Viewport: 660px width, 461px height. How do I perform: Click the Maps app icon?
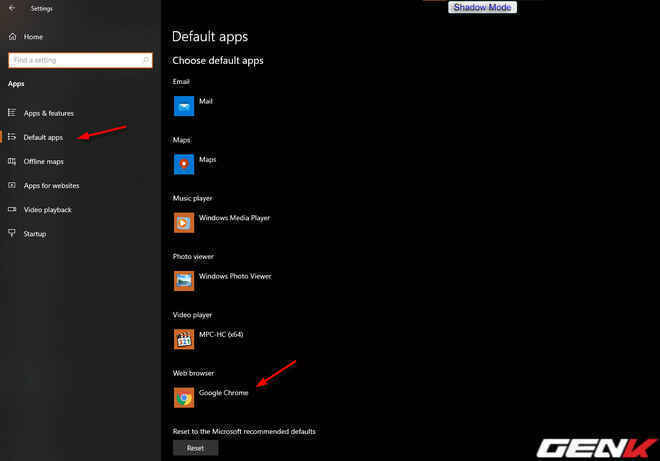coord(184,164)
